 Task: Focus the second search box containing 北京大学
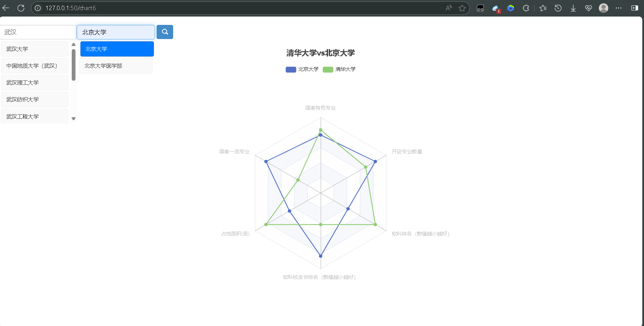[116, 32]
